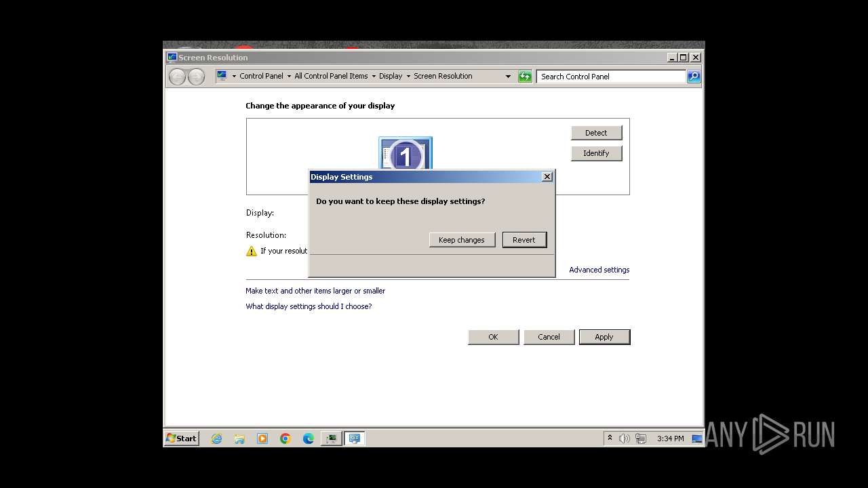868x488 pixels.
Task: Click the address bar computer icon
Action: pyautogui.click(x=222, y=76)
